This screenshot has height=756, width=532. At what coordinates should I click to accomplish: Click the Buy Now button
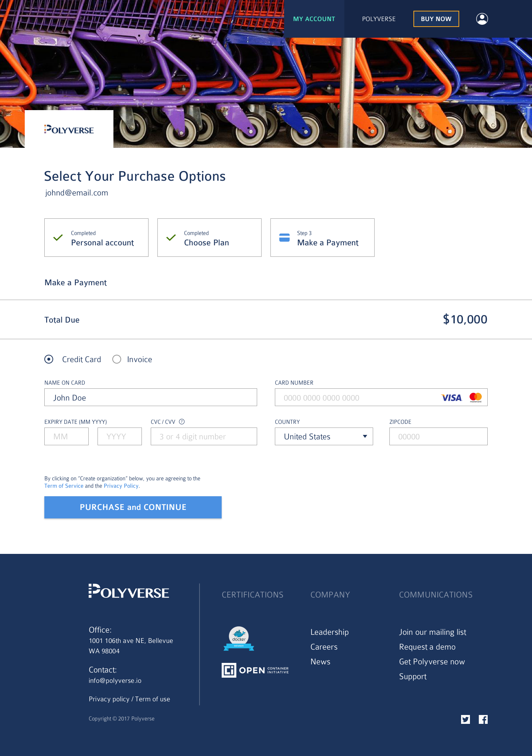436,19
